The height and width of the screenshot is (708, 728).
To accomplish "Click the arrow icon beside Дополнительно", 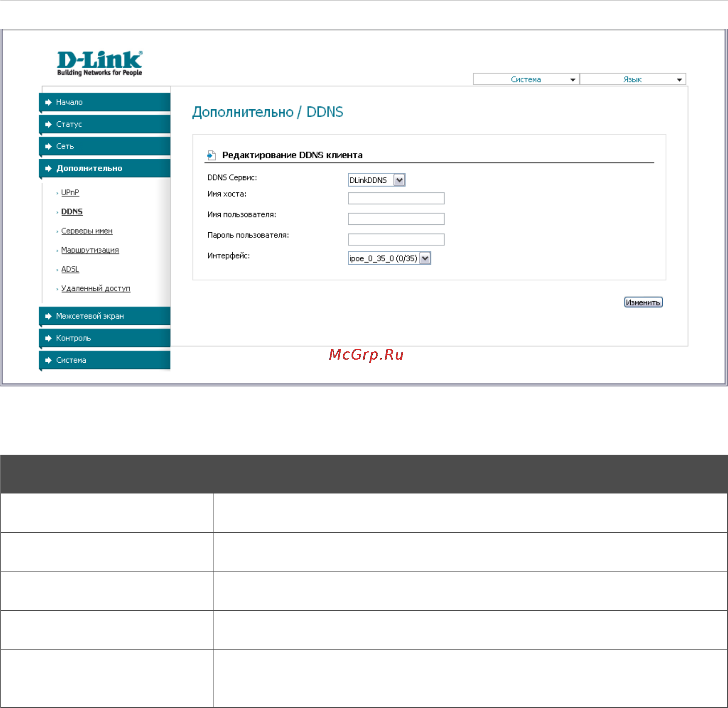I will pos(48,169).
